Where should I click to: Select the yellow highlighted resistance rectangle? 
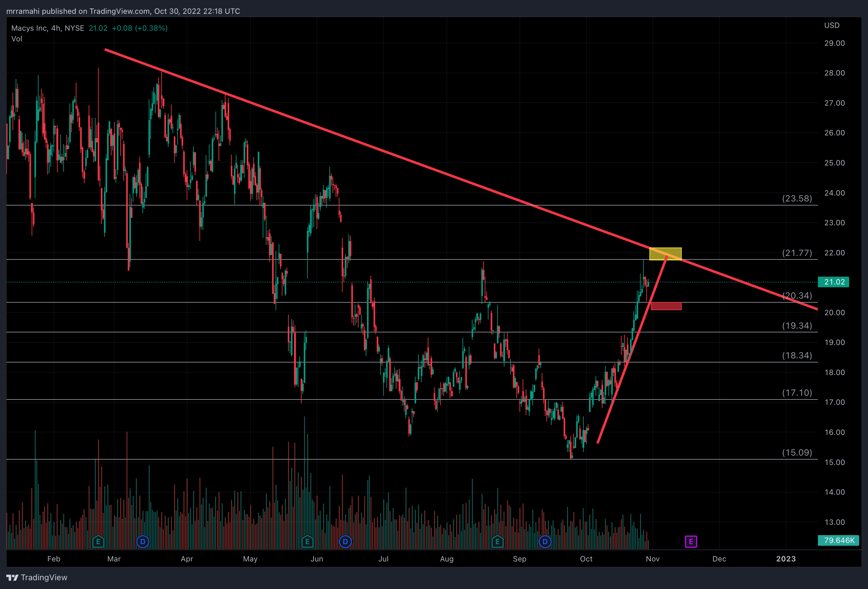[x=665, y=254]
